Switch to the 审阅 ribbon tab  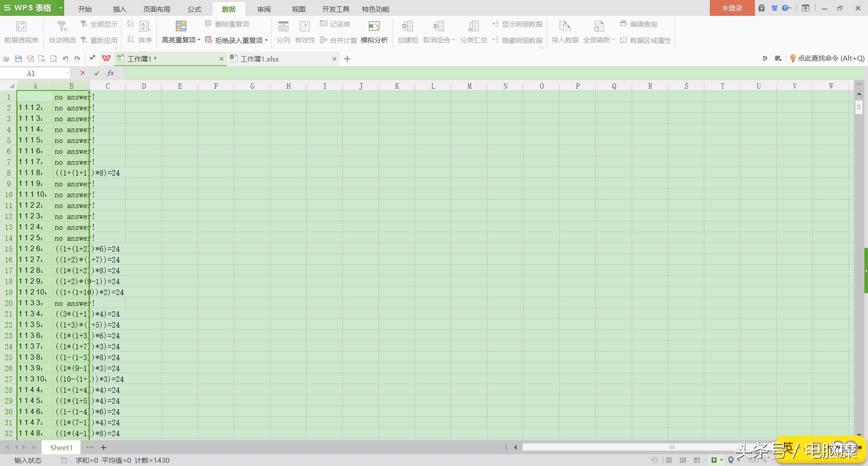click(x=264, y=9)
